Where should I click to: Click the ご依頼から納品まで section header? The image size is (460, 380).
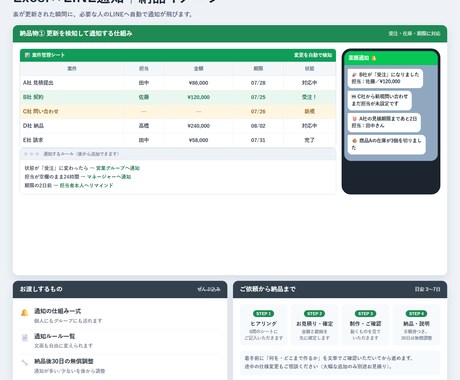click(340, 289)
